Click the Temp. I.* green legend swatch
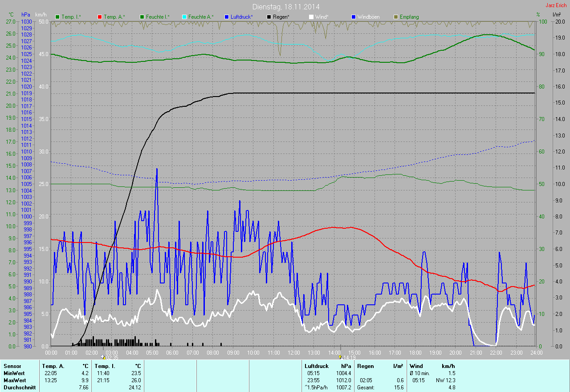Viewport: 570px width, 392px height. [x=57, y=17]
